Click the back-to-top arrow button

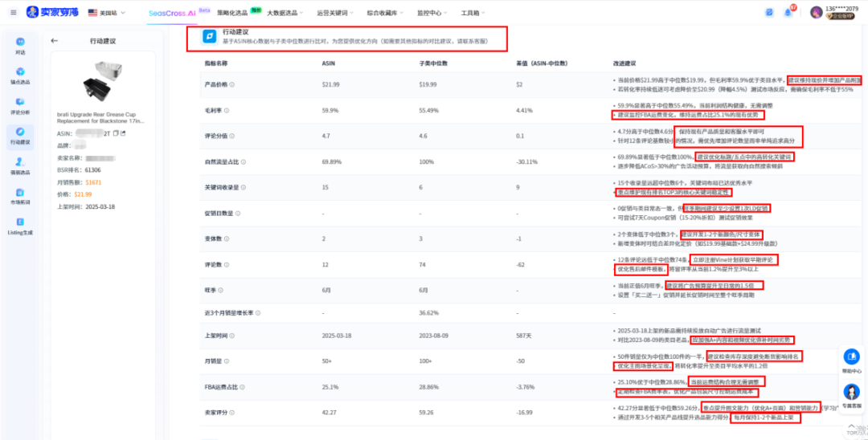[x=853, y=429]
